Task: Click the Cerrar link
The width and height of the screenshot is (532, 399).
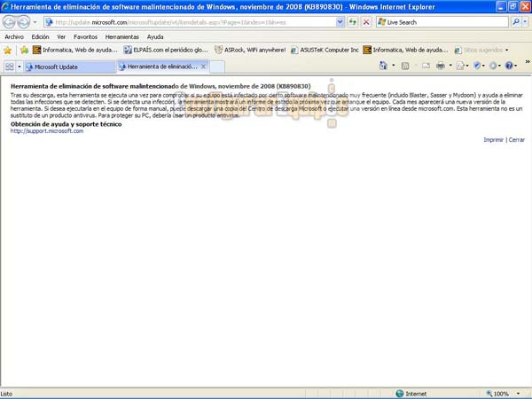Action: [x=516, y=140]
